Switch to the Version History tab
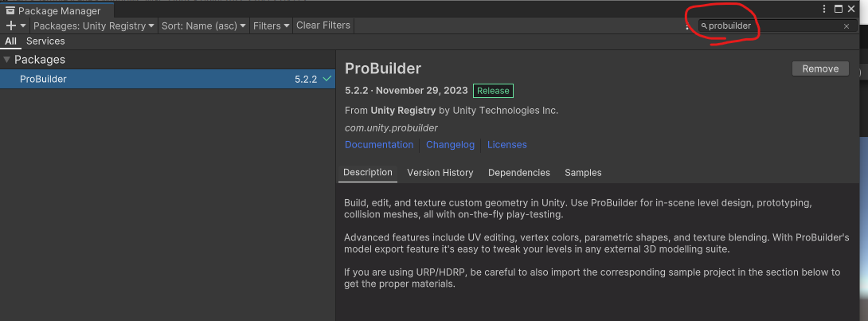The height and width of the screenshot is (321, 868). coord(440,172)
